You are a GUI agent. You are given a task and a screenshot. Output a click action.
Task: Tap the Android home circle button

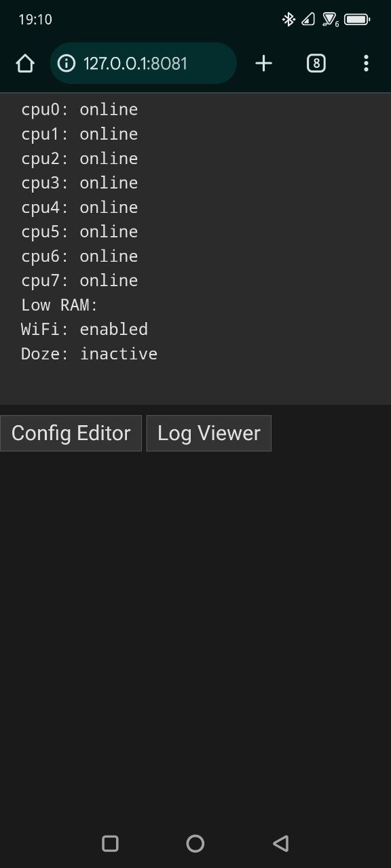click(x=195, y=843)
